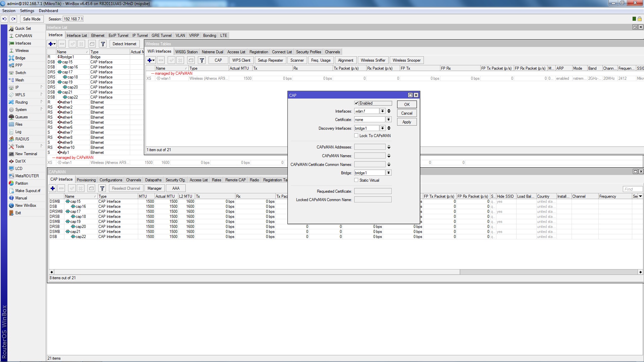Open the Bridge dropdown in CAP dialog

[x=388, y=173]
